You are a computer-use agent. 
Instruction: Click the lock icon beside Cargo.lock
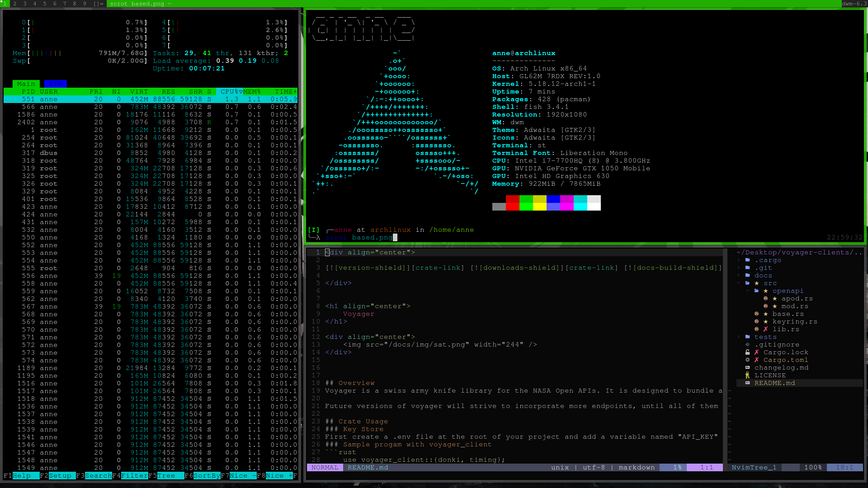747,352
